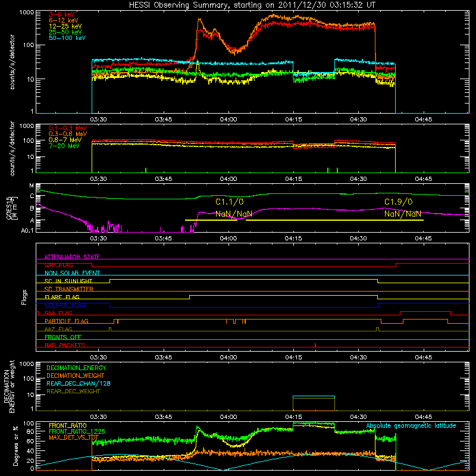Click the NaN/NaN text below C1.9/0

(403, 214)
